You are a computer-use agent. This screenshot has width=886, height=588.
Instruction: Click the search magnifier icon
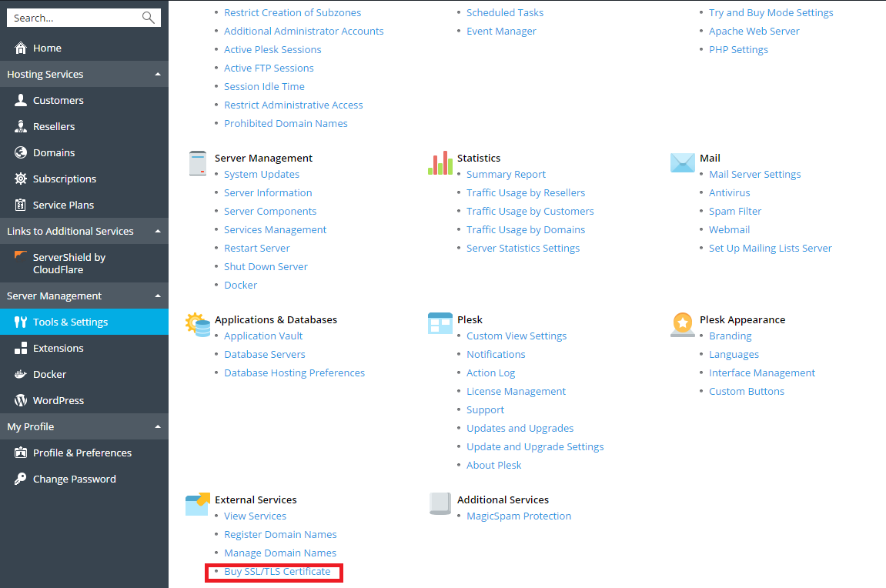coord(149,18)
